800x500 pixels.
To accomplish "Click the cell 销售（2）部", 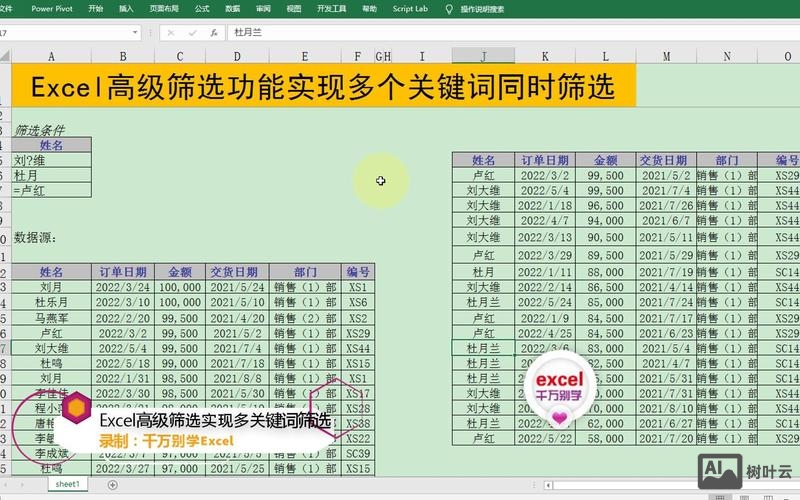I will coord(305,318).
